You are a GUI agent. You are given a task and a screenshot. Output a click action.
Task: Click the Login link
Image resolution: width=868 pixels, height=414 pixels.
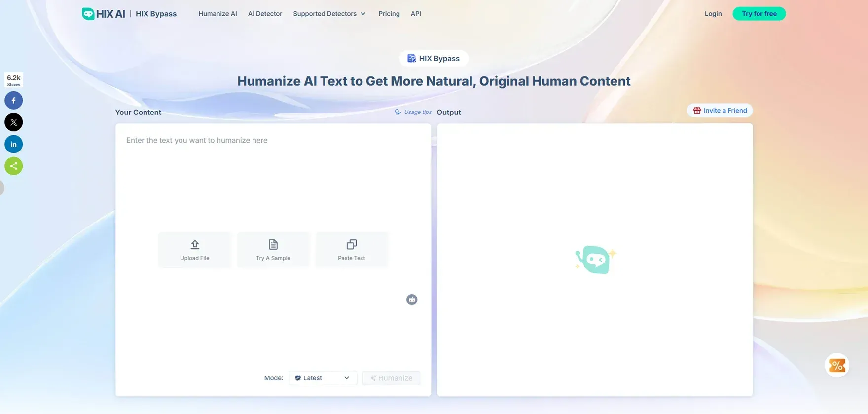pyautogui.click(x=713, y=14)
